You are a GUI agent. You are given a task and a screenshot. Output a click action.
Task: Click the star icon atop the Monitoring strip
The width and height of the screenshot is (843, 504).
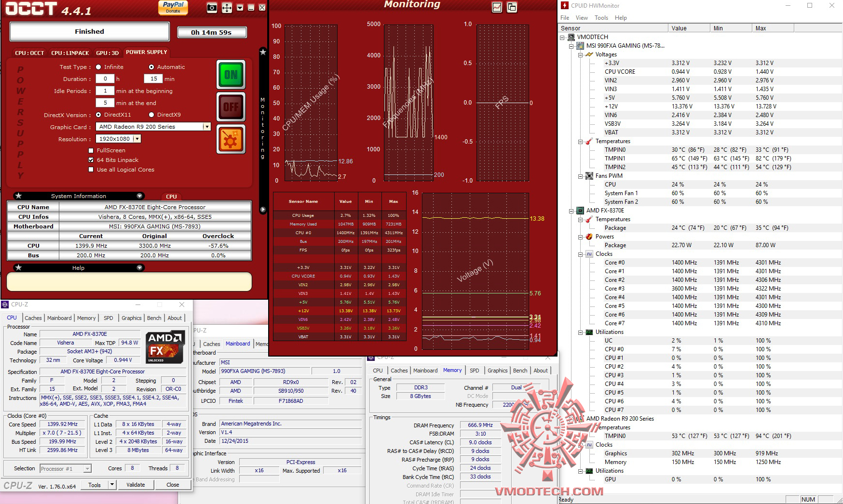point(263,52)
